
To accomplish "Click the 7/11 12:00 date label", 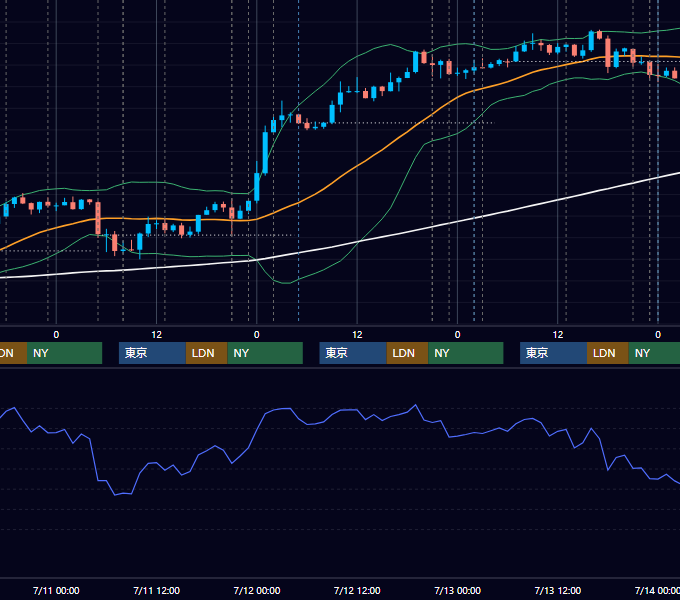I will (x=157, y=590).
